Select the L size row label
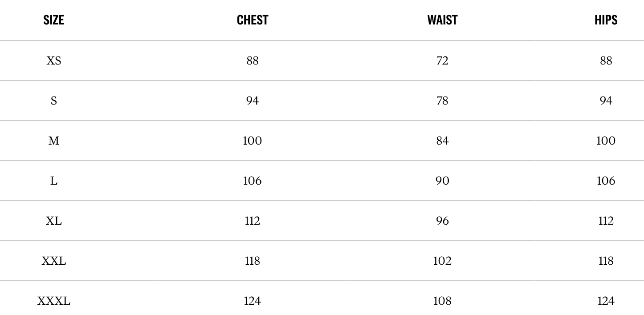This screenshot has width=644, height=315. pyautogui.click(x=53, y=181)
